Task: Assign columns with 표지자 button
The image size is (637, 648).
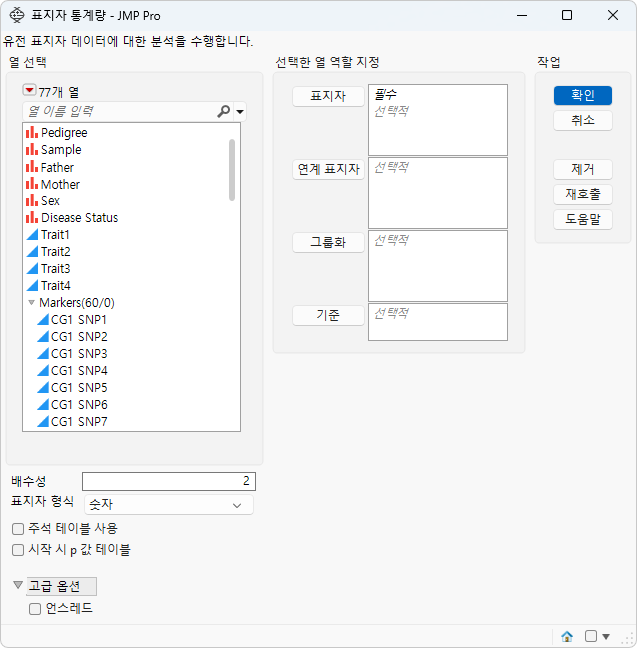Action: click(328, 96)
